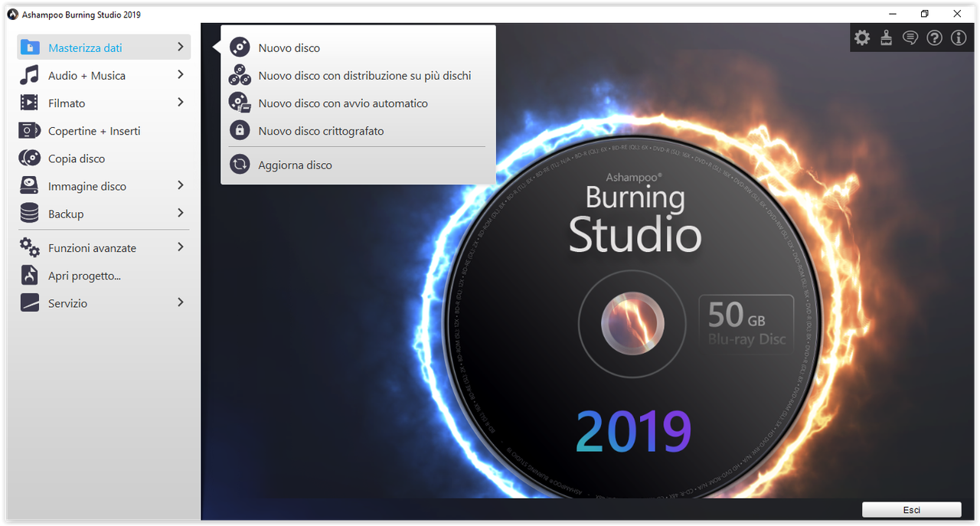
Task: Open settings via the gear icon
Action: tap(862, 38)
